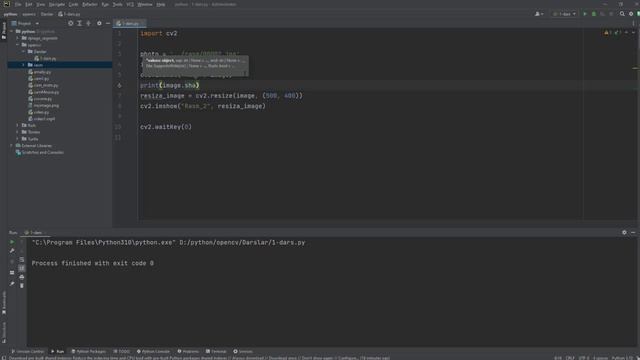
Task: Hide the Run tool window
Action: point(633,232)
